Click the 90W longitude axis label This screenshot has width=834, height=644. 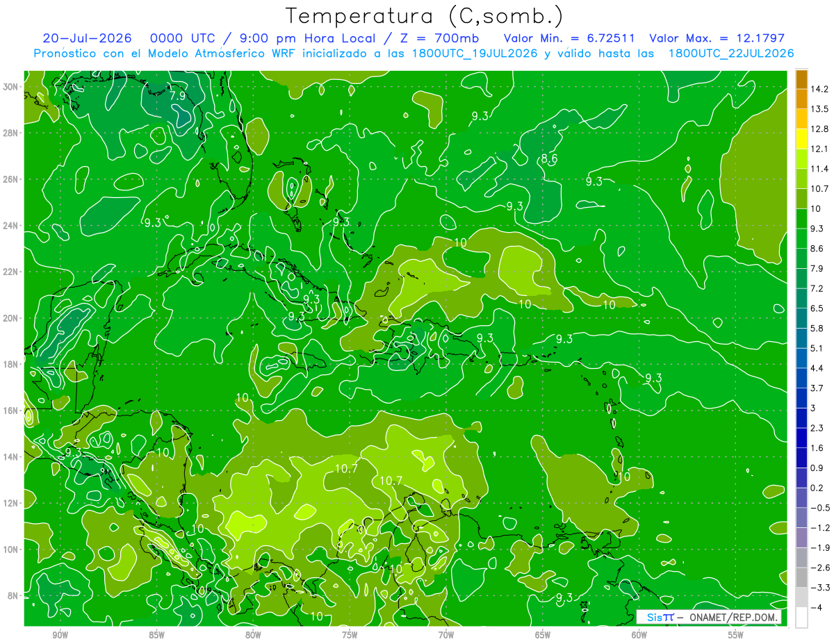[60, 635]
